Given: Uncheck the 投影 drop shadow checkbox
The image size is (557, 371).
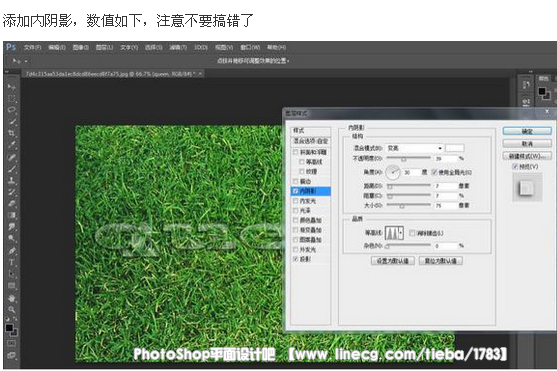Looking at the screenshot, I should coord(295,259).
